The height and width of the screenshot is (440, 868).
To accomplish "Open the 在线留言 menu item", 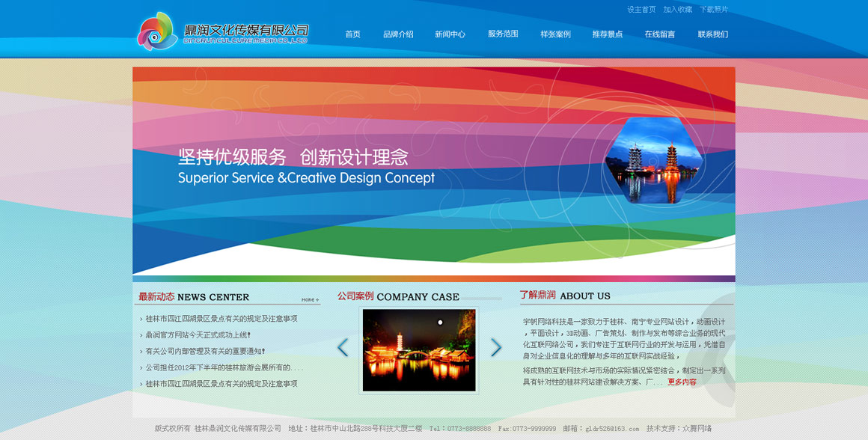I will (659, 34).
